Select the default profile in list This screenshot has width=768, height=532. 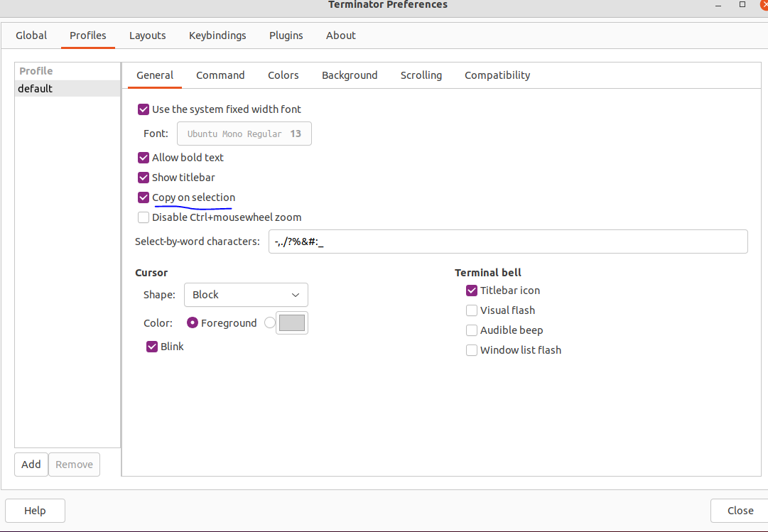pyautogui.click(x=67, y=89)
